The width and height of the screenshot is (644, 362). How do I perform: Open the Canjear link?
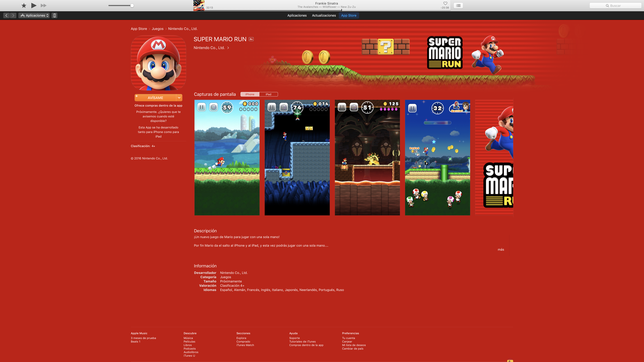[x=347, y=342]
